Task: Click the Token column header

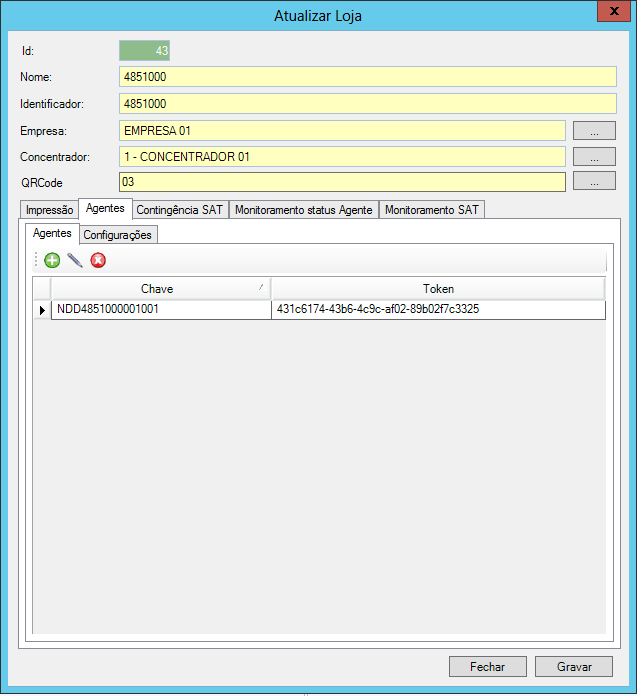Action: point(438,289)
